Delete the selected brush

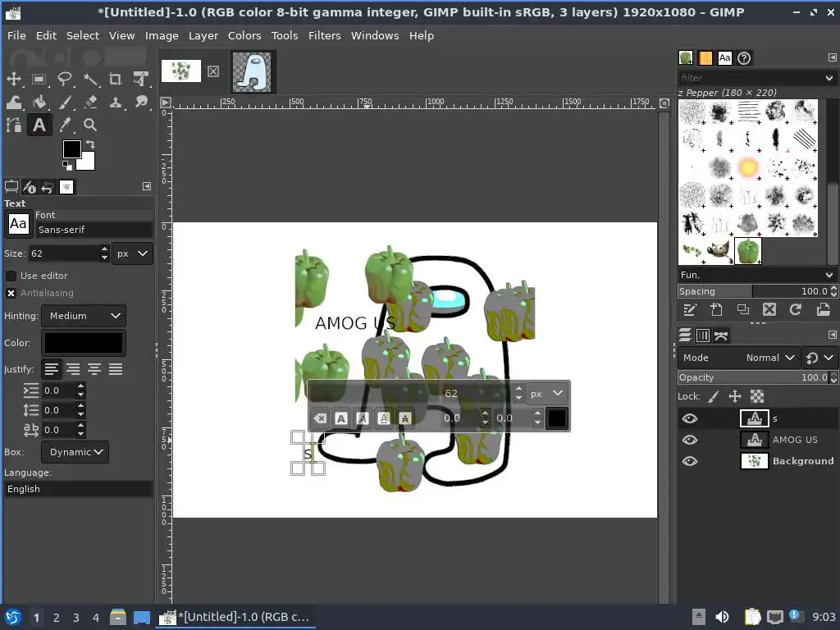(x=769, y=309)
